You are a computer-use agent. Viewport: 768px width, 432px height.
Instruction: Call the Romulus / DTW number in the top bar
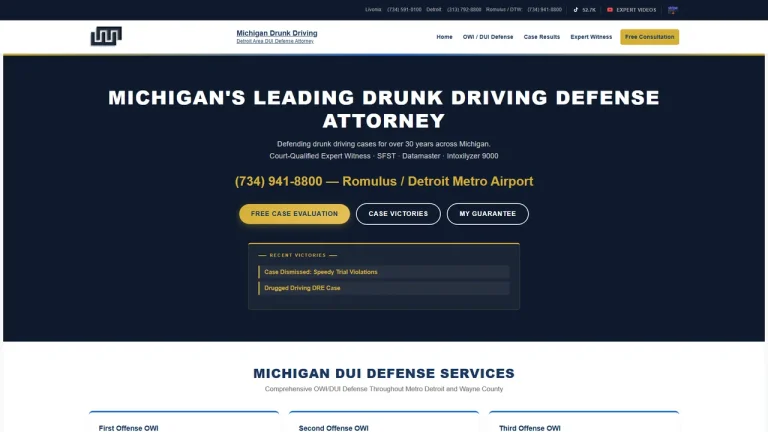(544, 10)
